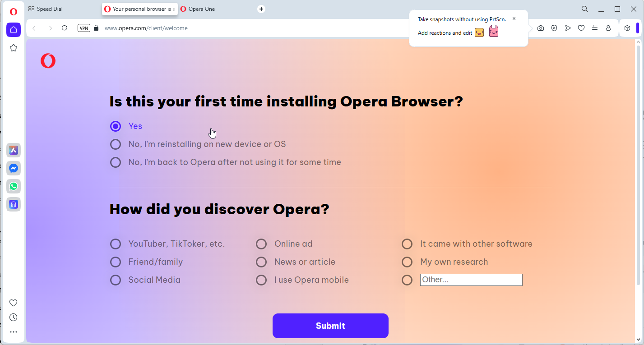Open the ad blocker shield icon
The width and height of the screenshot is (644, 345).
[x=554, y=28]
